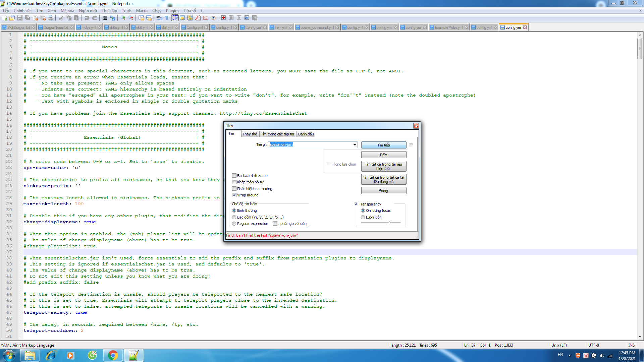Viewport: 644px width, 362px height.
Task: Enable Backward direction checkbox
Action: 234,176
